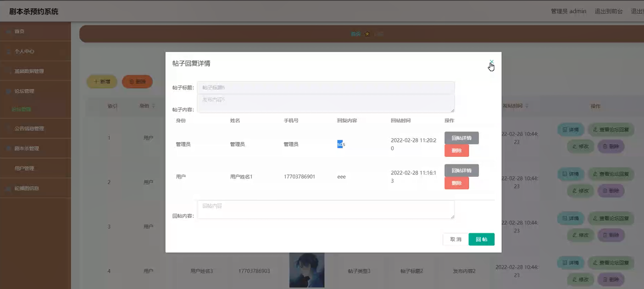644x289 pixels.
Task: Click the 回复内容 column header
Action: [347, 121]
